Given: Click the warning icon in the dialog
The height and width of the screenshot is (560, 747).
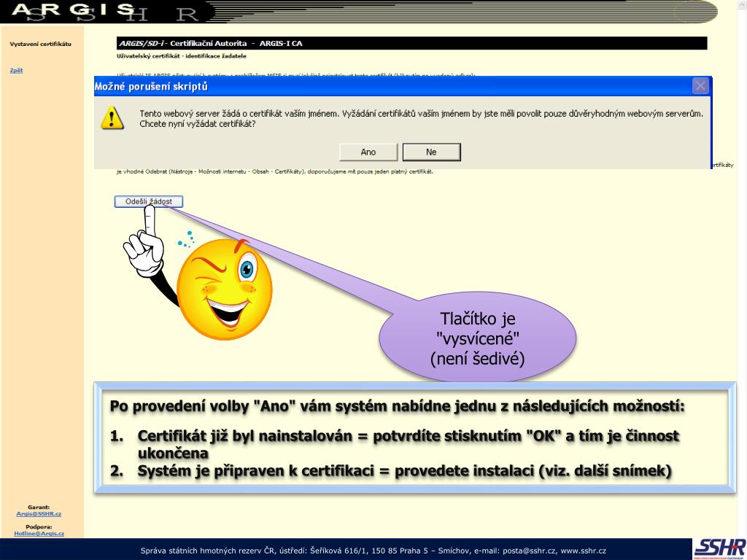Looking at the screenshot, I should pos(112,118).
